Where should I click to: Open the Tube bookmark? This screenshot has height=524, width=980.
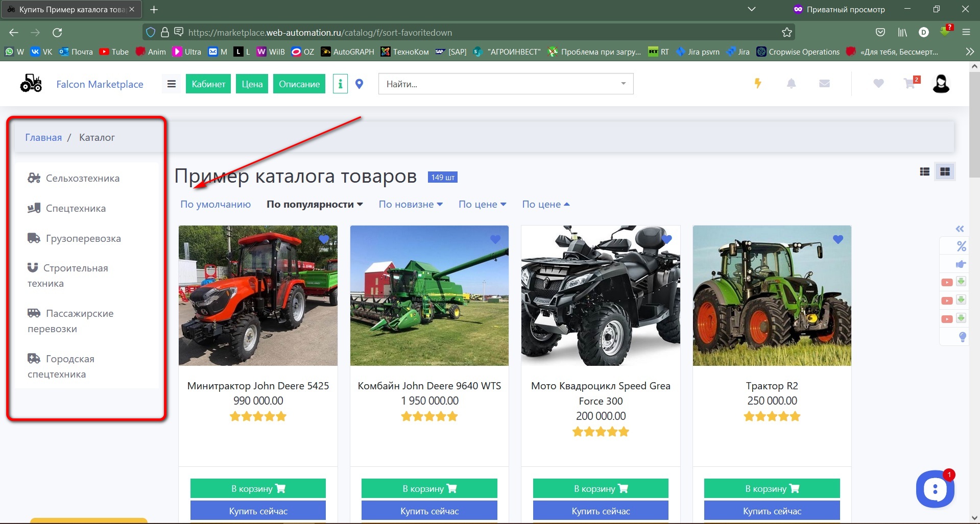(114, 52)
